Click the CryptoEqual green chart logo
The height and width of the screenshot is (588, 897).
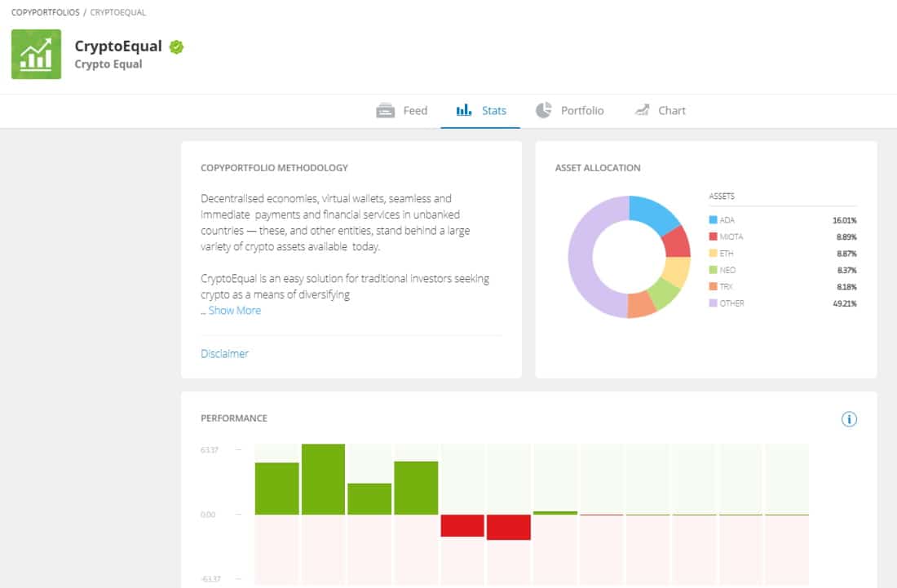[x=36, y=55]
